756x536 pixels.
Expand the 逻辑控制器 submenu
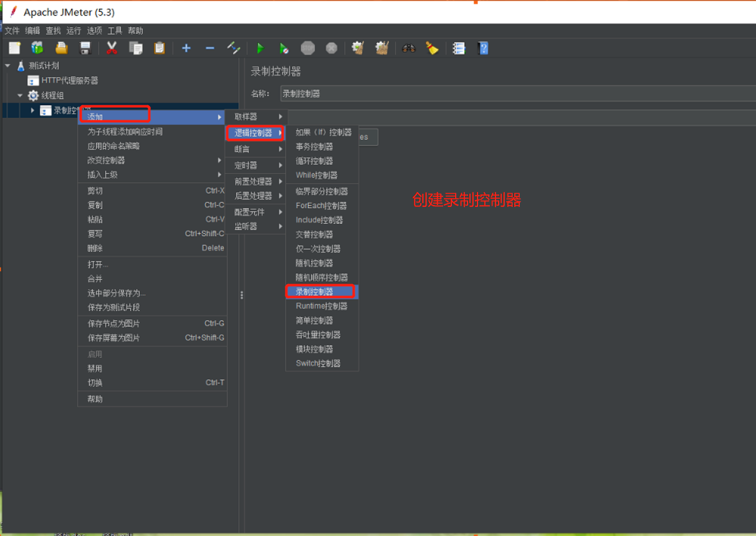click(256, 133)
